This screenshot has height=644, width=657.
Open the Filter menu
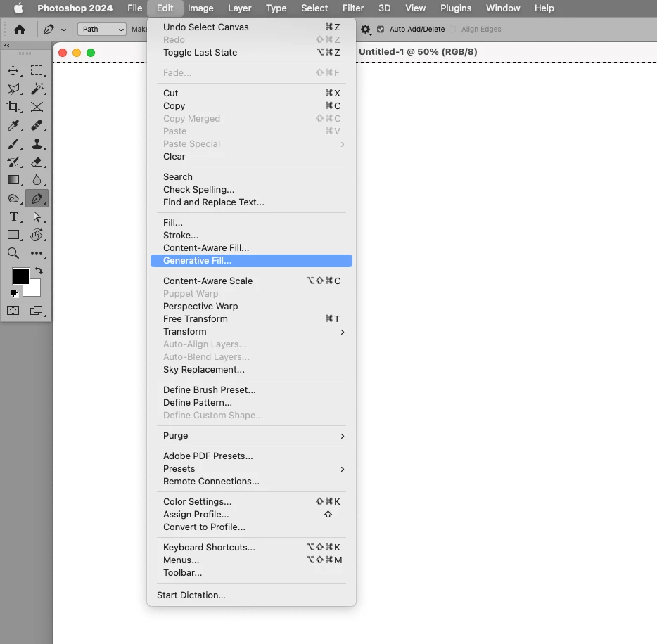[353, 8]
